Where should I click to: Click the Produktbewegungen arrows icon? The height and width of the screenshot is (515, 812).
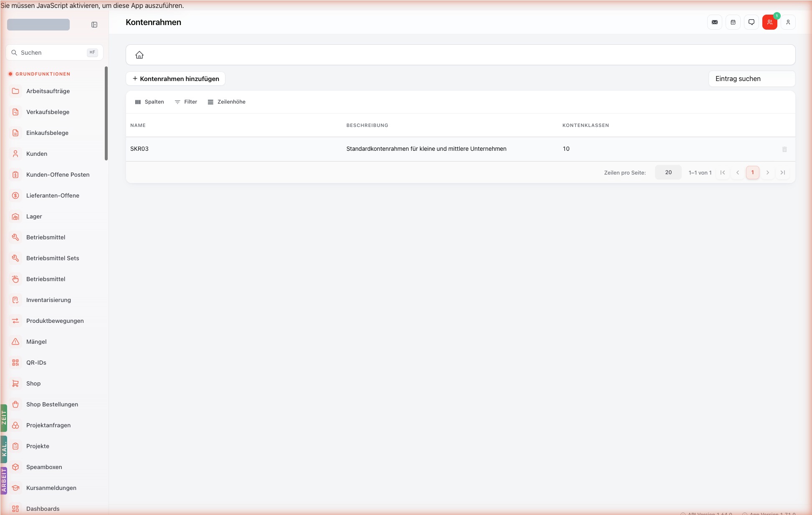click(x=15, y=321)
